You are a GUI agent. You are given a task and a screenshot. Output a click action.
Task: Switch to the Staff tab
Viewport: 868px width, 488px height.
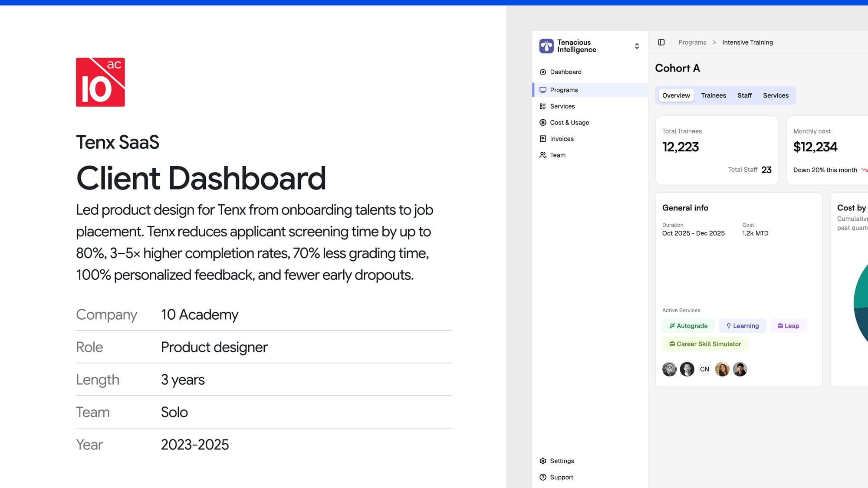pos(744,95)
